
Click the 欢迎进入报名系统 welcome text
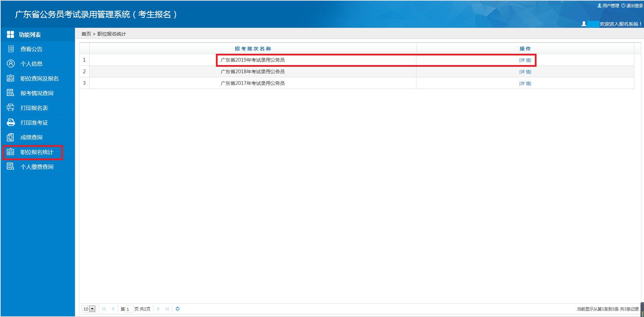coord(620,24)
